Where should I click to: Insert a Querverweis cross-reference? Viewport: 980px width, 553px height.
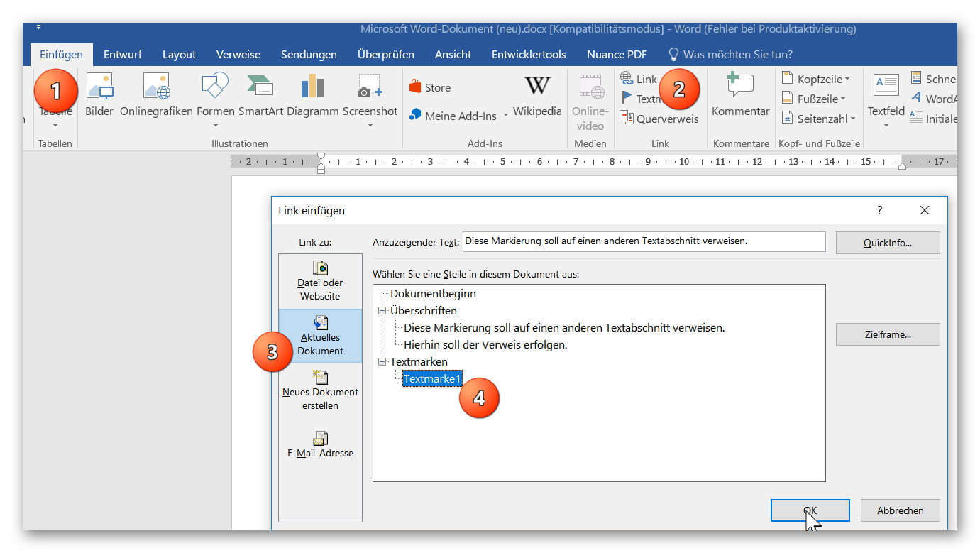pyautogui.click(x=659, y=119)
